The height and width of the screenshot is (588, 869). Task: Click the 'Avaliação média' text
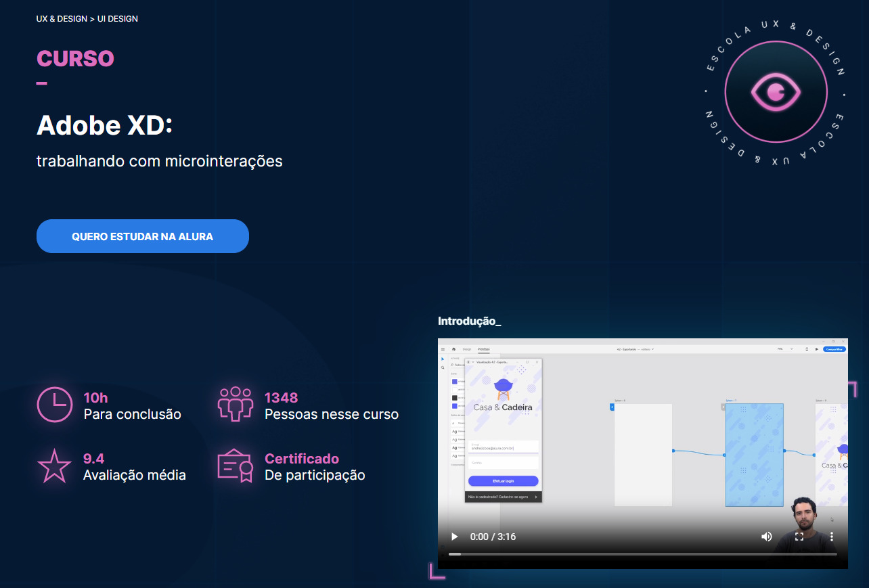coord(135,475)
